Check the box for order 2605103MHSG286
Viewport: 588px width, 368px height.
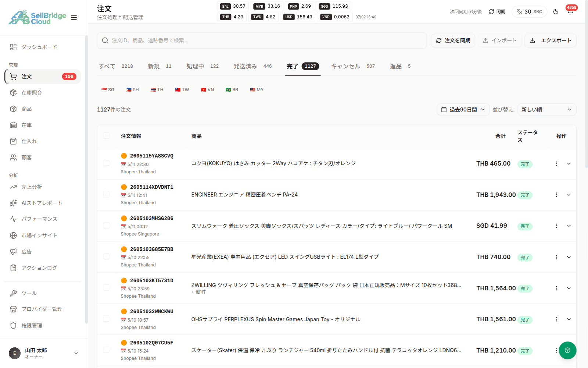[106, 225]
